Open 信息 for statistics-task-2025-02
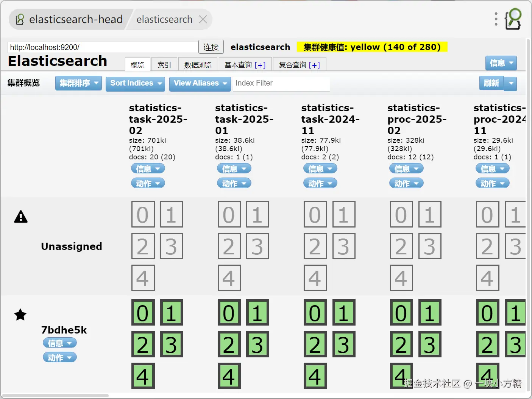The image size is (532, 399). pyautogui.click(x=148, y=168)
